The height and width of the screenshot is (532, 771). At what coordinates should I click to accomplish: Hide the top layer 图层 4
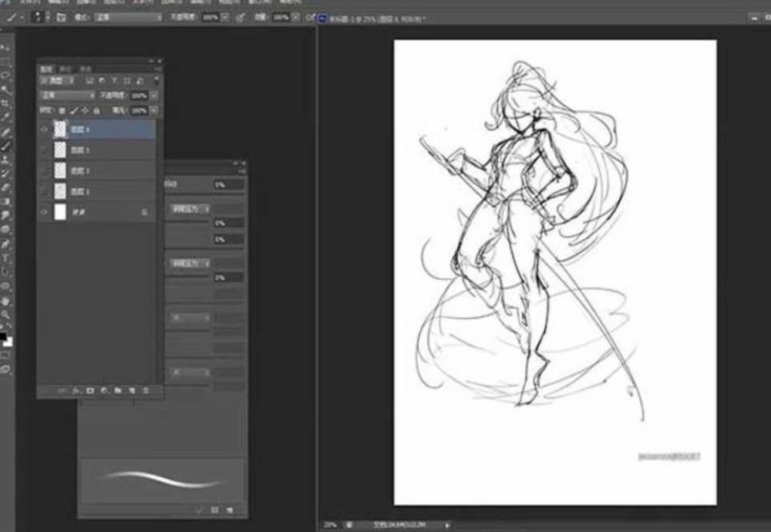[x=43, y=129]
